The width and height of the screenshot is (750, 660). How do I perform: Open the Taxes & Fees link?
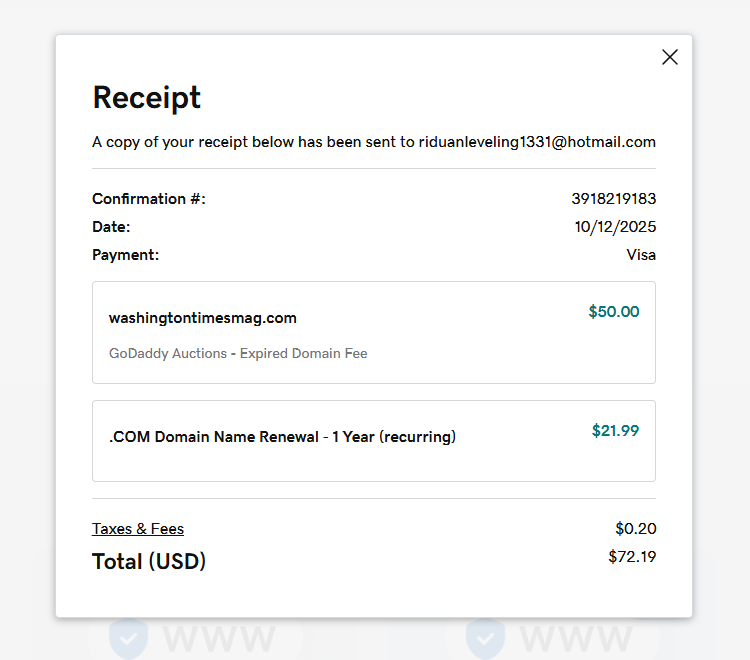tap(138, 529)
